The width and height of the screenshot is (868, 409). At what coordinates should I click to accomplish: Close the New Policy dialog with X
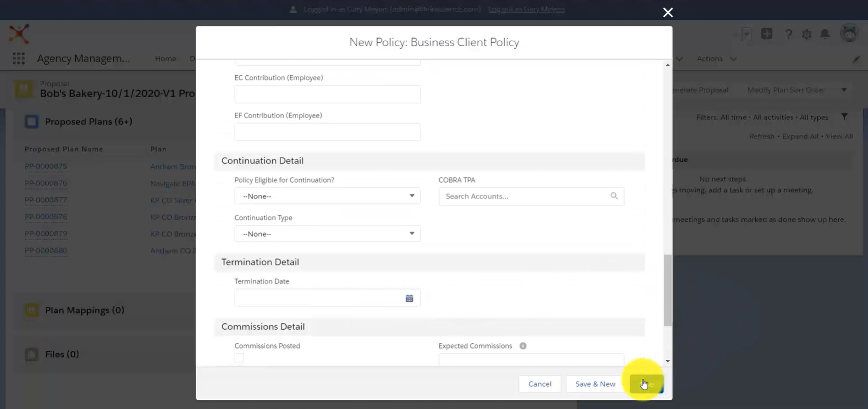tap(668, 12)
